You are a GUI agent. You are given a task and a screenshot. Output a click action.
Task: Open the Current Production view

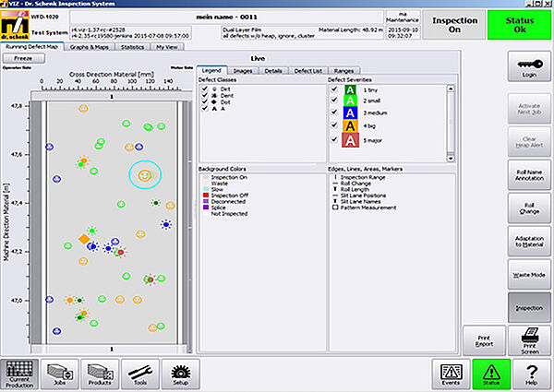(19, 374)
